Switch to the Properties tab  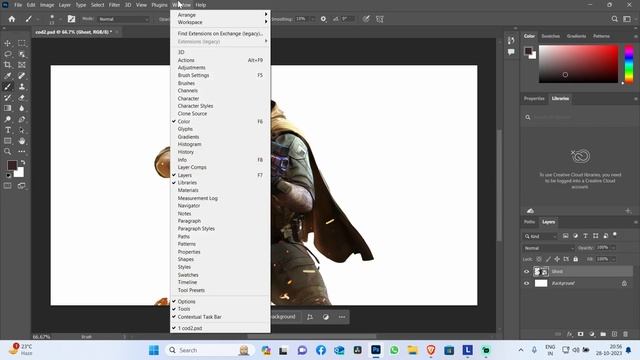pos(534,99)
